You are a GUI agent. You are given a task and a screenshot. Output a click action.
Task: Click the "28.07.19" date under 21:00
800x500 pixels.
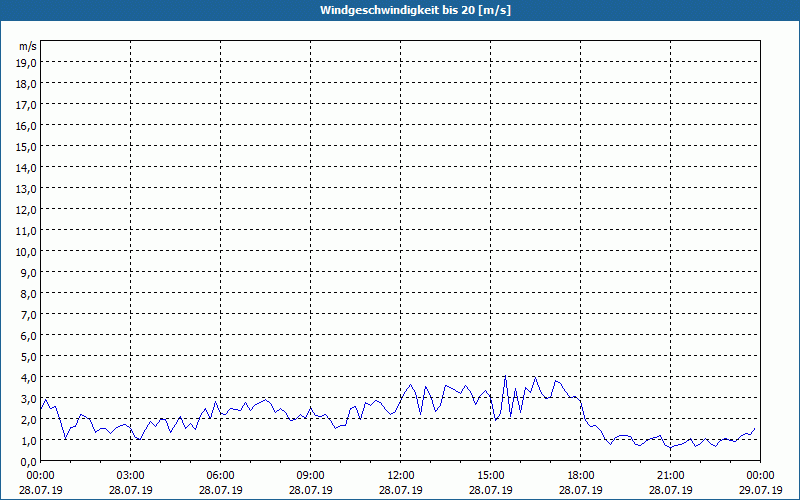pyautogui.click(x=670, y=490)
